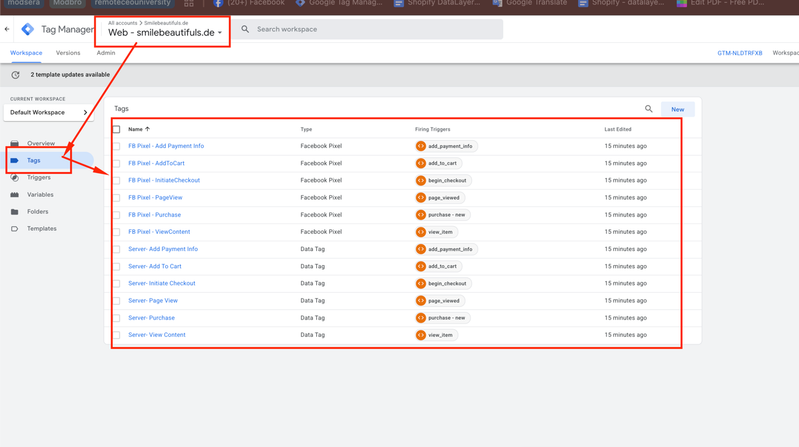Click trigger icon for Server- Add Payment Info
Viewport: 799px width, 447px height.
click(x=420, y=249)
